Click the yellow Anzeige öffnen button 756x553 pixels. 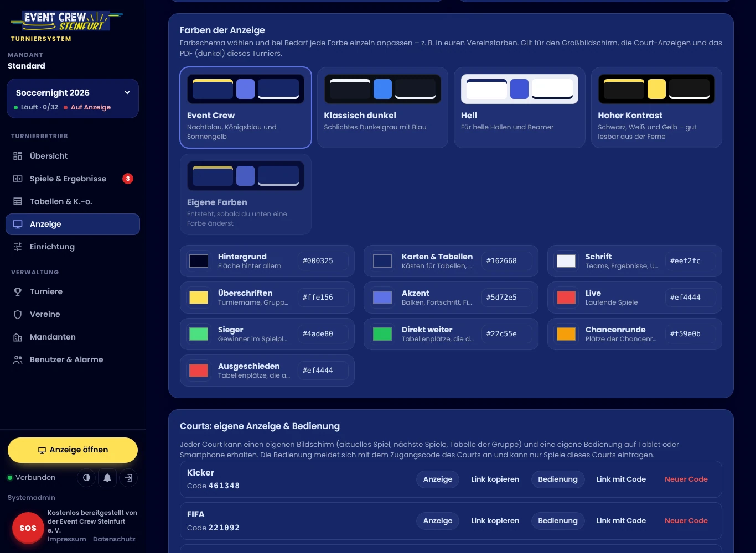(x=73, y=450)
